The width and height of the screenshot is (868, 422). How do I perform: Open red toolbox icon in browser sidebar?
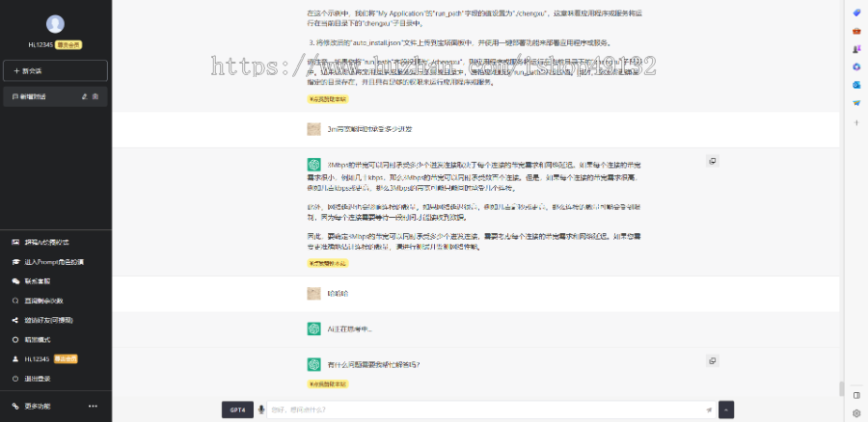856,31
